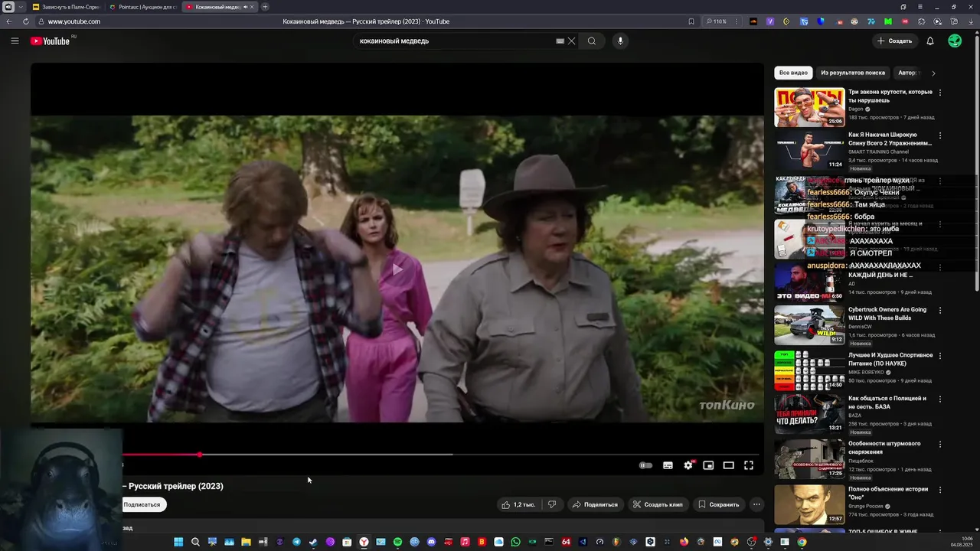980x551 pixels.
Task: Switch to Pointauc browser tab
Action: (x=143, y=7)
